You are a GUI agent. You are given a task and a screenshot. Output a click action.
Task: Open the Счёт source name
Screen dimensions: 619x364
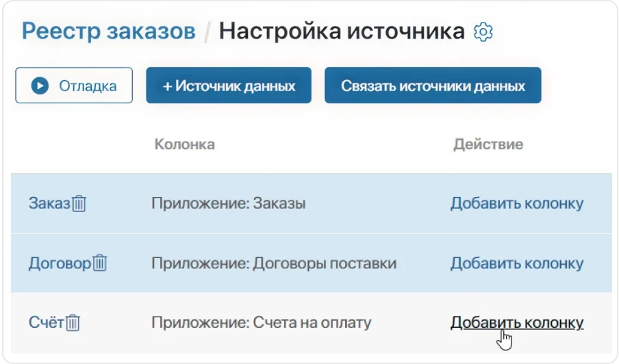tap(46, 323)
